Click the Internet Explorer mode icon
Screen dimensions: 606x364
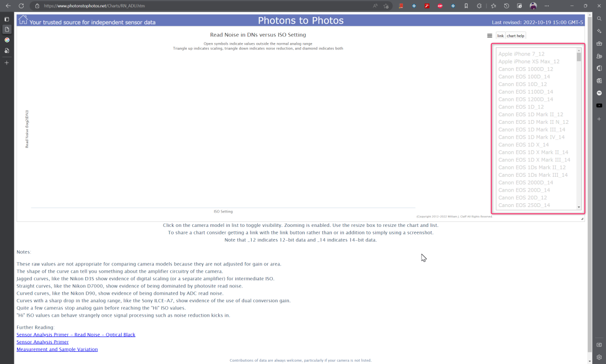pyautogui.click(x=520, y=6)
